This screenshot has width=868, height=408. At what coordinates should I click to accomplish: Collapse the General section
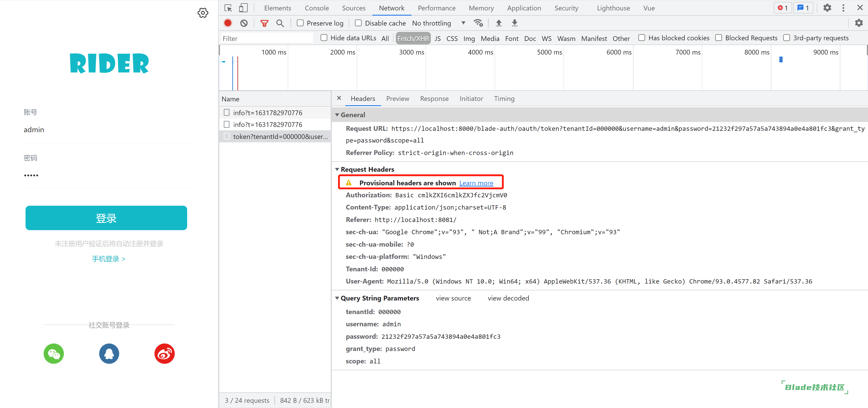pyautogui.click(x=337, y=115)
